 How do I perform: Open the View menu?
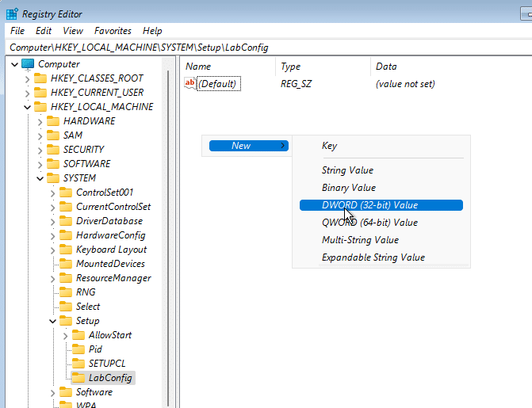(x=73, y=31)
